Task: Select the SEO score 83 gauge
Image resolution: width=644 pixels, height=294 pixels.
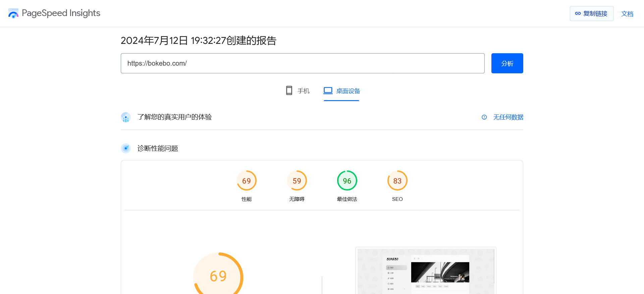Action: coord(397,181)
